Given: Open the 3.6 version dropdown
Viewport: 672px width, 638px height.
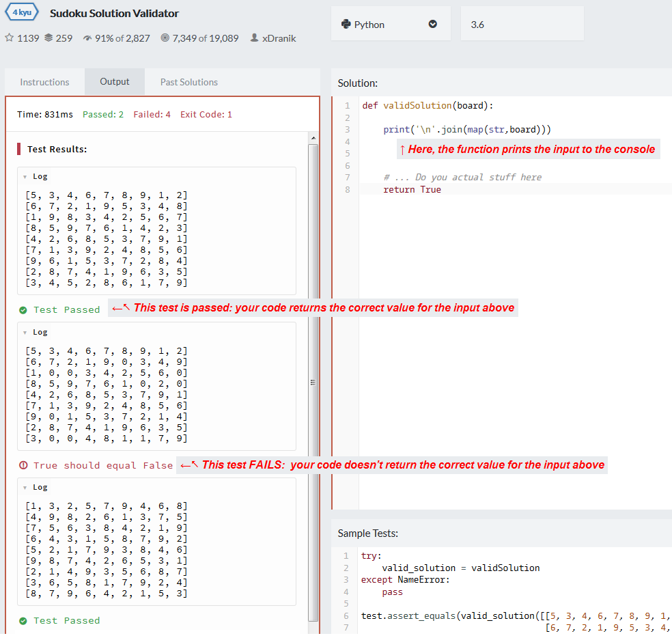Looking at the screenshot, I should pyautogui.click(x=522, y=24).
